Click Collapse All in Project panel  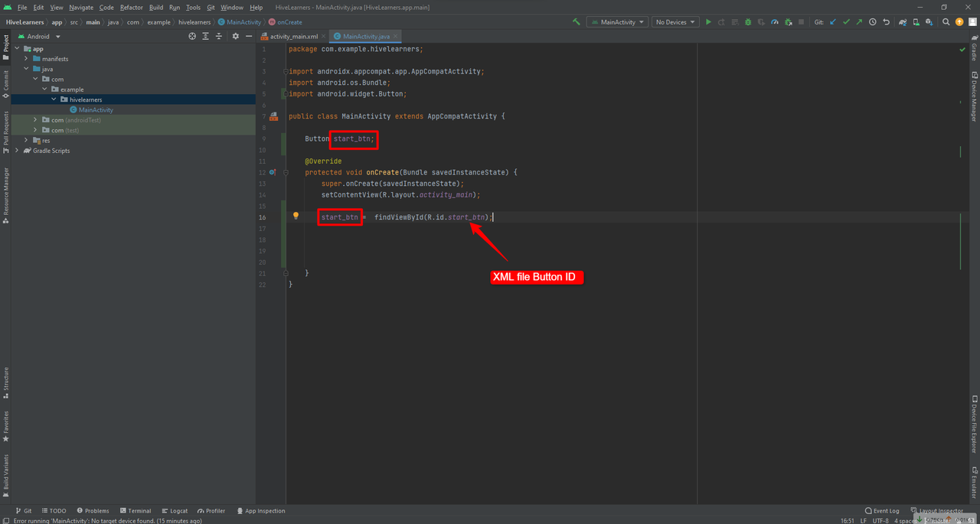click(219, 36)
